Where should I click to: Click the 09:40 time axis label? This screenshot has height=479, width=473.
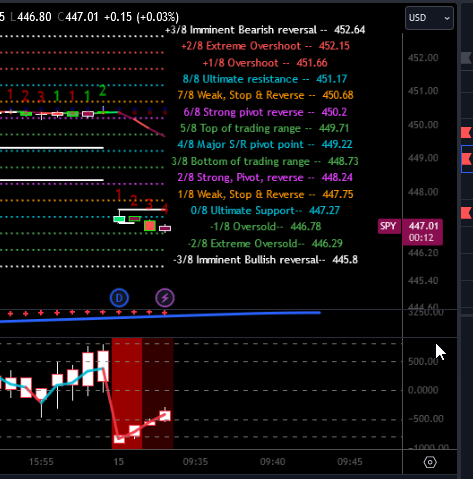point(273,462)
